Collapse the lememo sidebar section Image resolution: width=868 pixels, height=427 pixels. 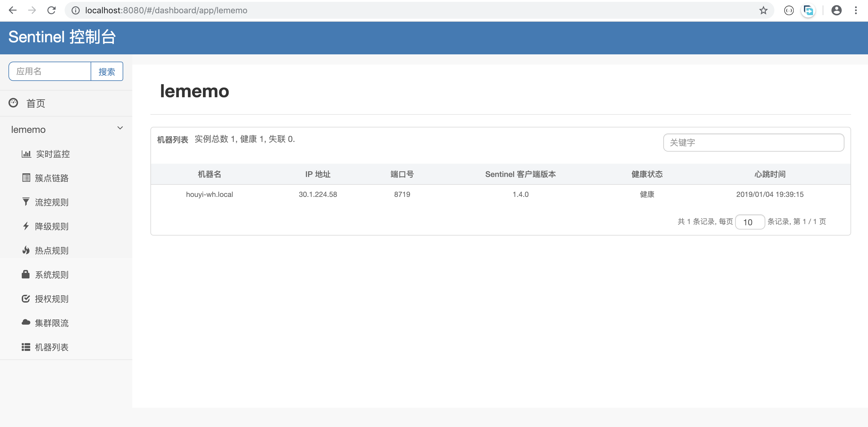120,128
